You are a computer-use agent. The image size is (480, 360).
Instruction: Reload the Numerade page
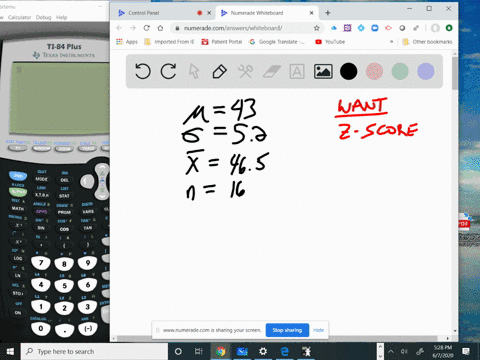146,28
